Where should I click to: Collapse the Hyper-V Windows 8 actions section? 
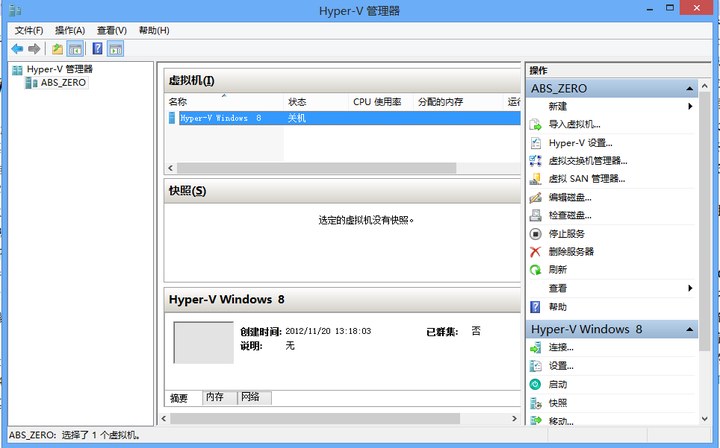(689, 330)
